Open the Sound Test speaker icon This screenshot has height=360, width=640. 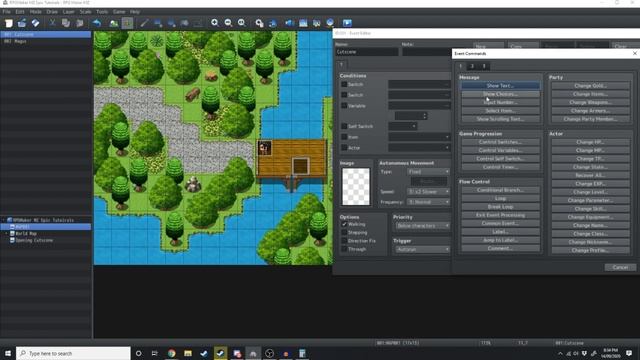tap(289, 23)
